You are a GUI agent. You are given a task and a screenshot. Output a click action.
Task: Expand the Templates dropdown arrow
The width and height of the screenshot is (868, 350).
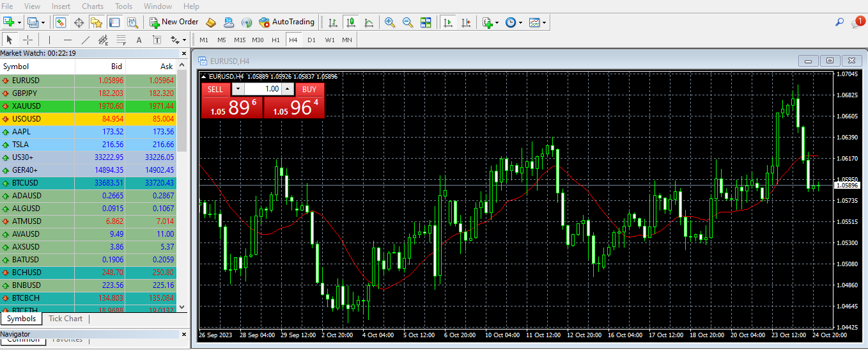coord(545,22)
